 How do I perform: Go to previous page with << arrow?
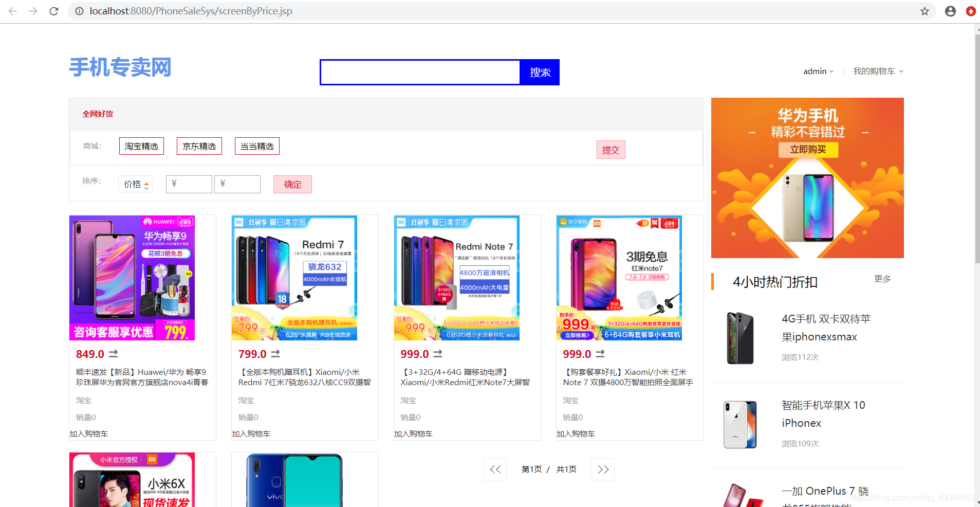coord(495,469)
